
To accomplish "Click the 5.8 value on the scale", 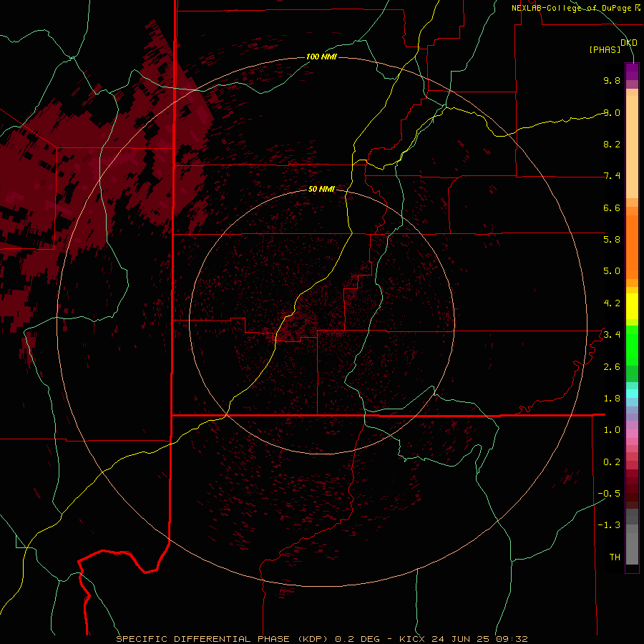I will click(612, 240).
